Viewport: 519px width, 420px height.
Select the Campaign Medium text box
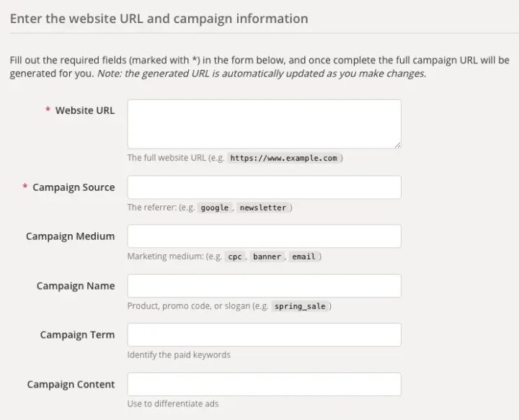(x=264, y=236)
